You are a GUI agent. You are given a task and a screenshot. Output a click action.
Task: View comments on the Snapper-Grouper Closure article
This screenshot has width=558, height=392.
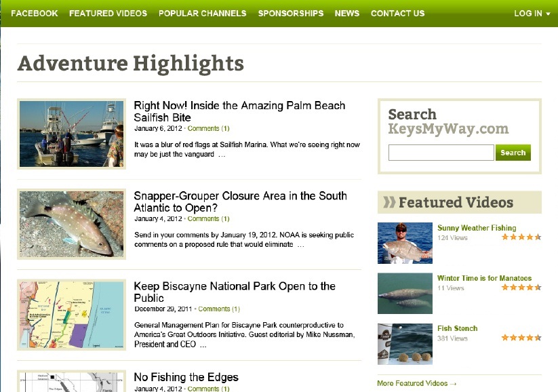(209, 218)
